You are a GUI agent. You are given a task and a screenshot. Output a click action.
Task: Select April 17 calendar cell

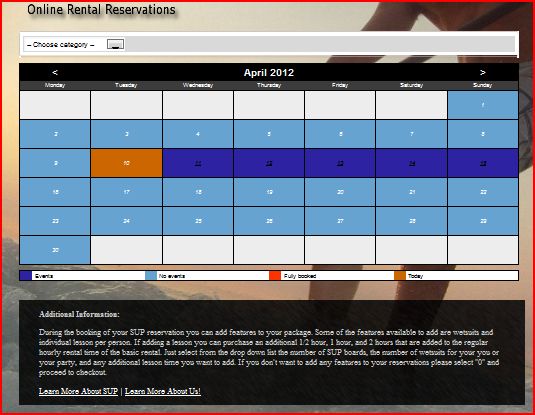[x=127, y=192]
